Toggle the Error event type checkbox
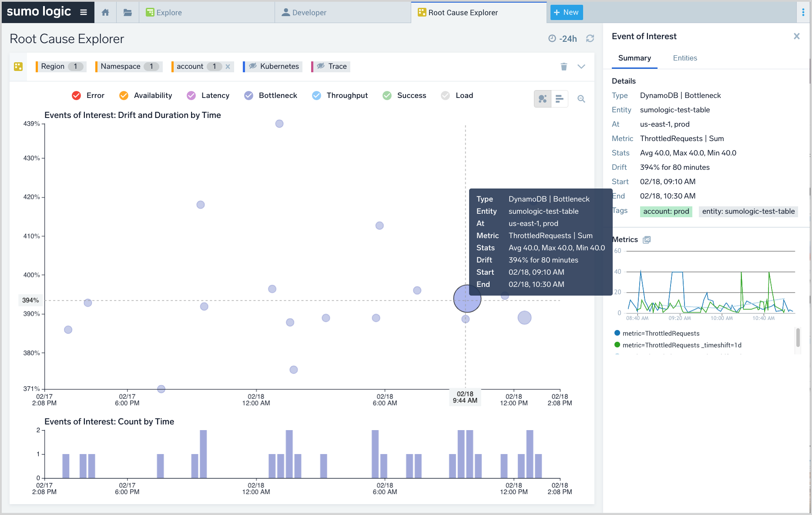812x515 pixels. (x=77, y=96)
